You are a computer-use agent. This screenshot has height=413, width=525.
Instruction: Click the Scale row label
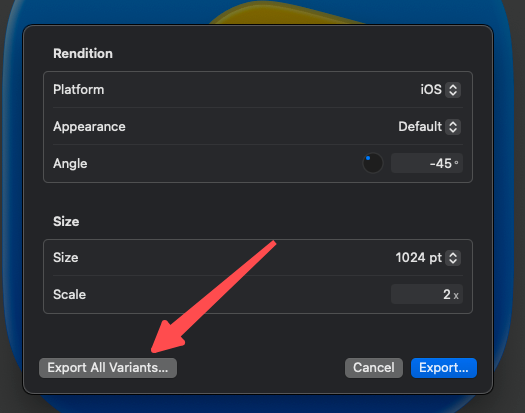tap(70, 294)
